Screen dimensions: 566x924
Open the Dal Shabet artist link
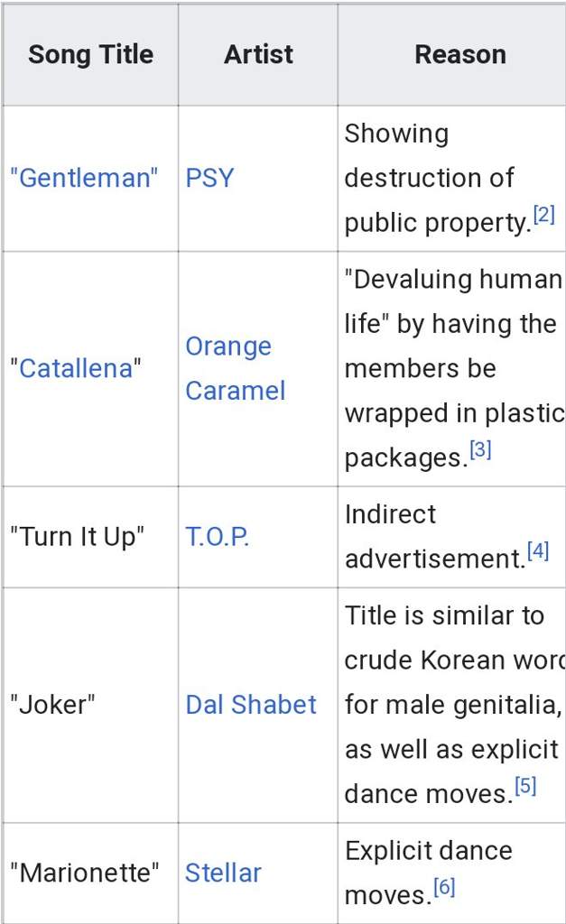tap(251, 705)
